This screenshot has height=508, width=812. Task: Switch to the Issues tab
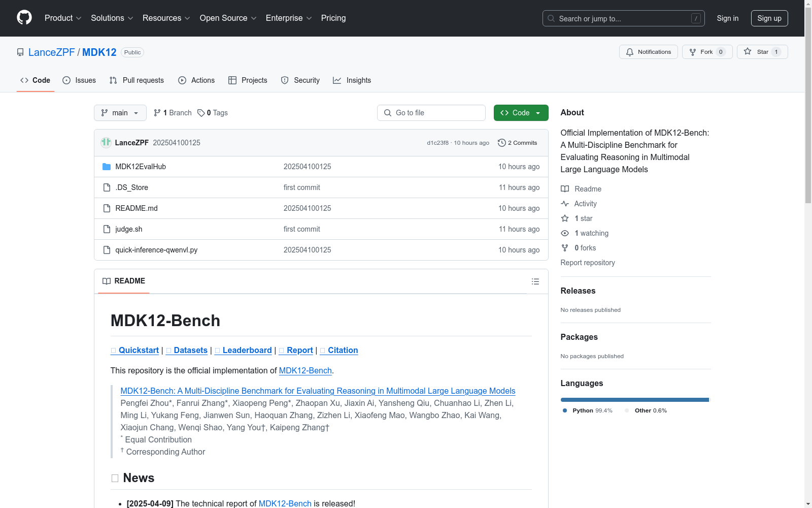point(79,80)
